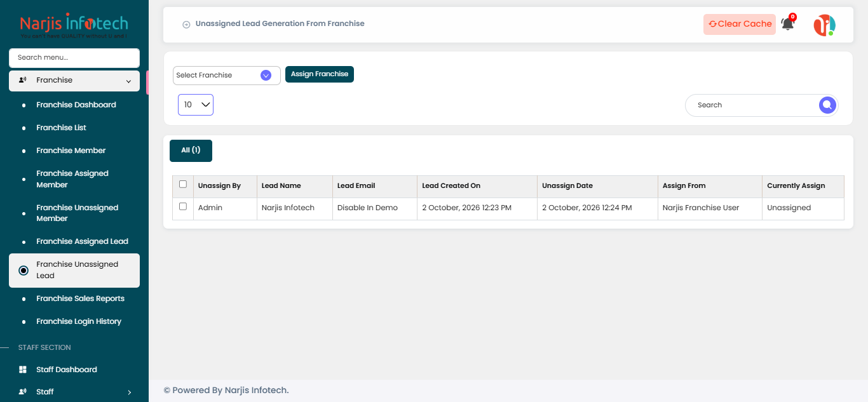The image size is (868, 402).
Task: Open the notifications bell icon
Action: tap(787, 24)
